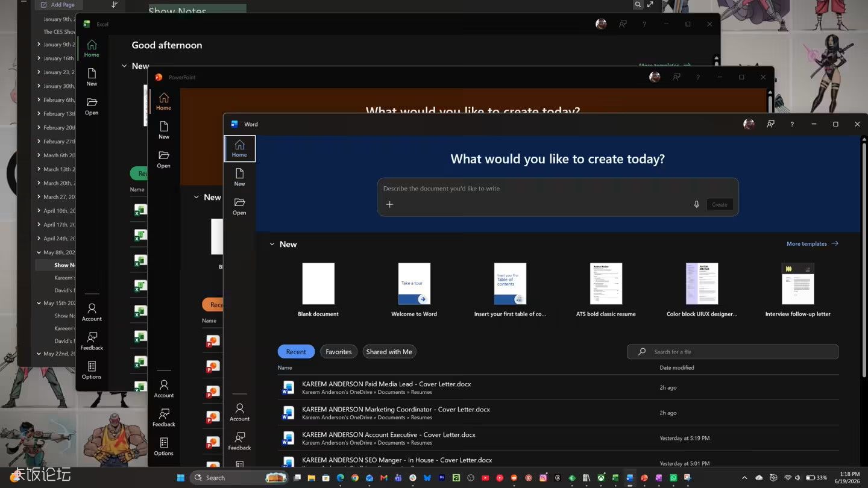Viewport: 868px width, 488px height.
Task: Click the Open folder icon in Excel
Action: coord(92,106)
